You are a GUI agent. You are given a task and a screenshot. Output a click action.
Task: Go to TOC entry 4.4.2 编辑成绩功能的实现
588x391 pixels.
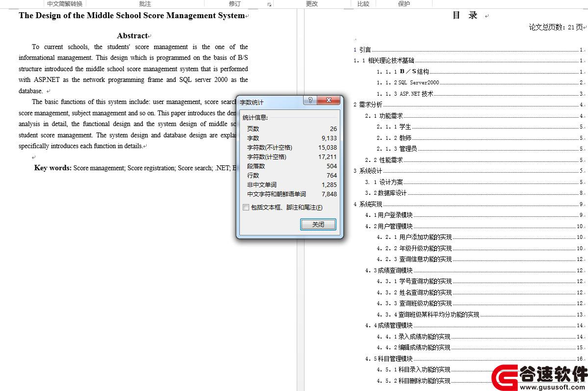(481, 347)
